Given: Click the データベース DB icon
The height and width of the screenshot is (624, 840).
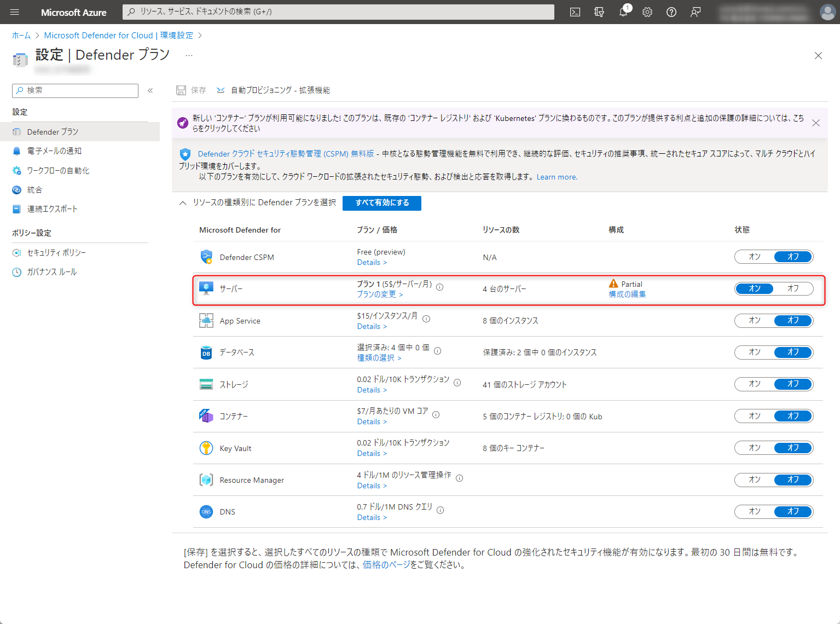Looking at the screenshot, I should pos(206,353).
